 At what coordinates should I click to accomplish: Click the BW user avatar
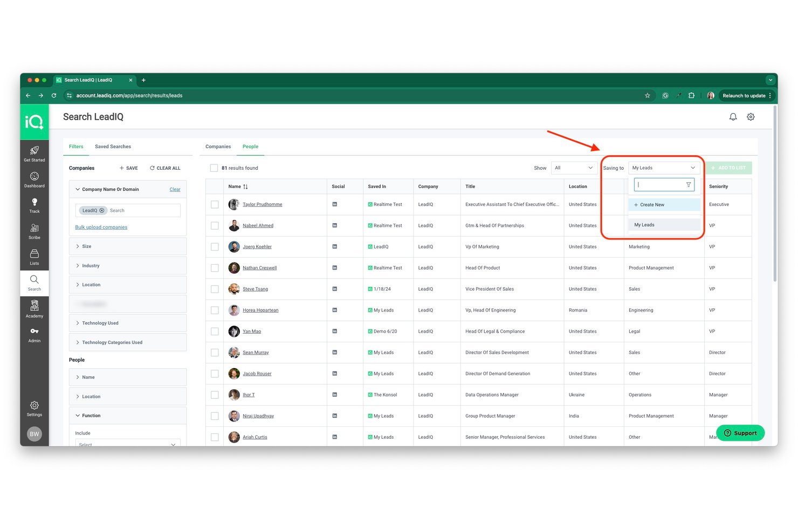coord(35,434)
